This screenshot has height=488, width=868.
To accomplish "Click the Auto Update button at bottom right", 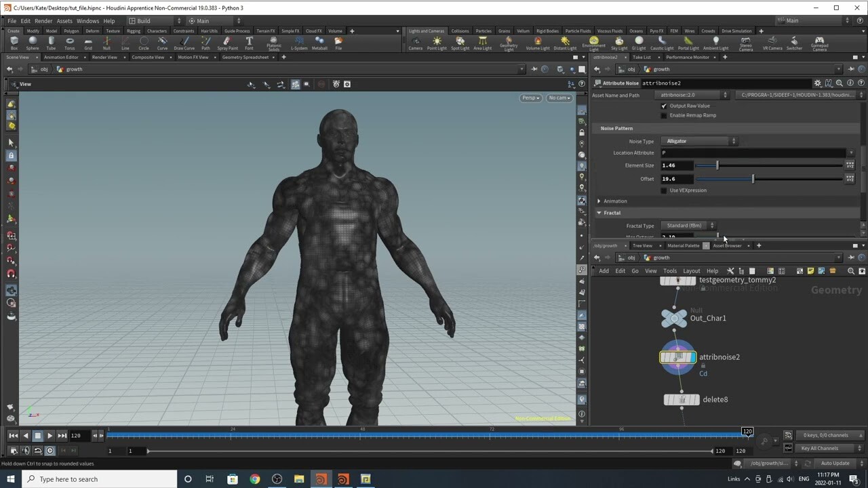I will pos(835,463).
